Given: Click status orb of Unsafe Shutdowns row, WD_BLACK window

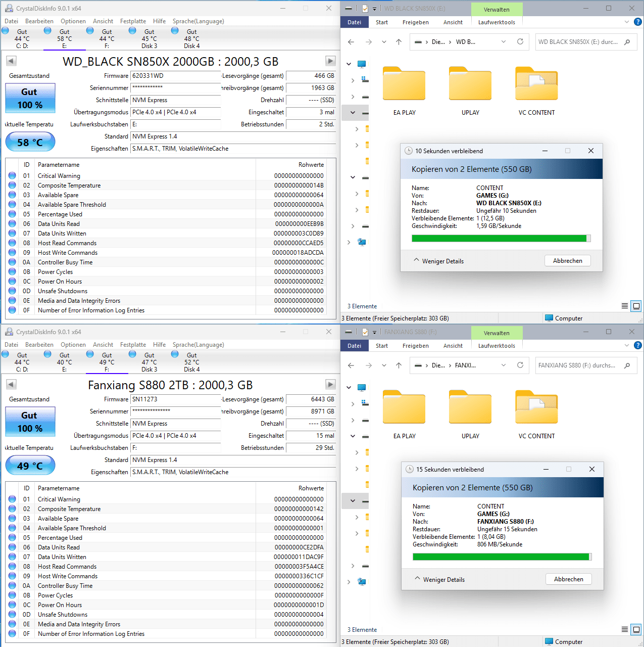Looking at the screenshot, I should click(12, 291).
